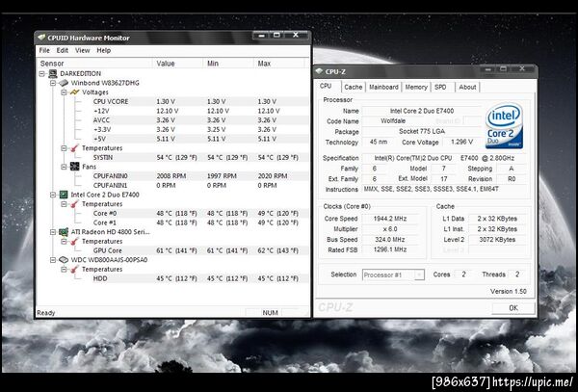The width and height of the screenshot is (578, 392).
Task: Open the Help menu in Hardware Monitor
Action: coord(104,50)
